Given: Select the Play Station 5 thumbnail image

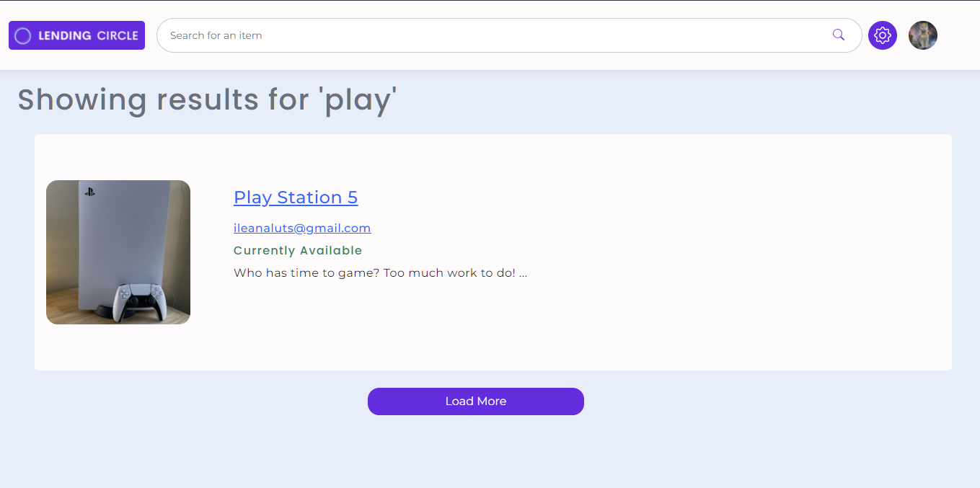Looking at the screenshot, I should coord(118,252).
